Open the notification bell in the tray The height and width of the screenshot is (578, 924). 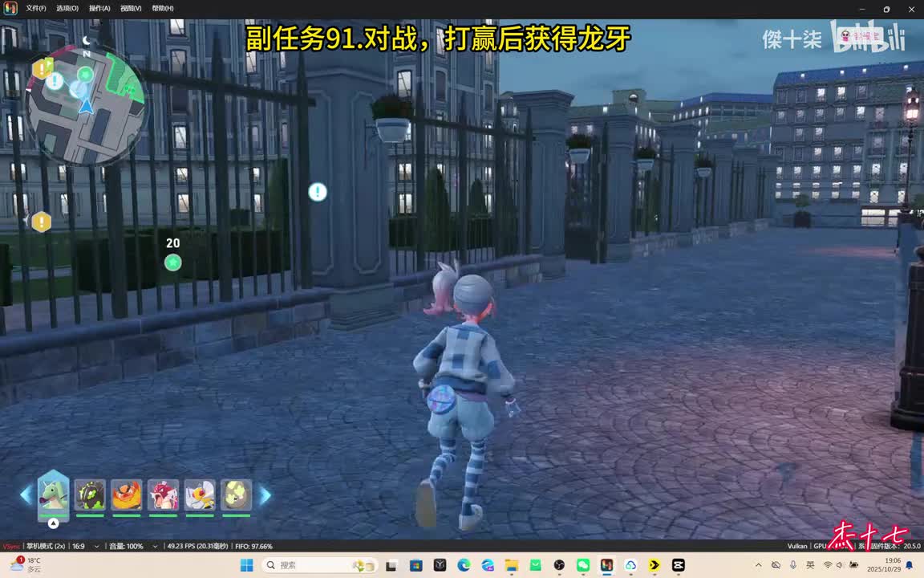(910, 565)
